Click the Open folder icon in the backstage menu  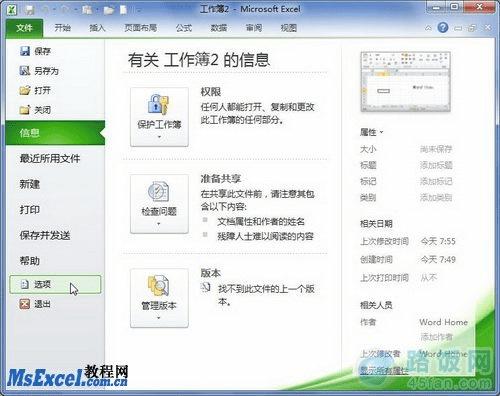tap(25, 90)
